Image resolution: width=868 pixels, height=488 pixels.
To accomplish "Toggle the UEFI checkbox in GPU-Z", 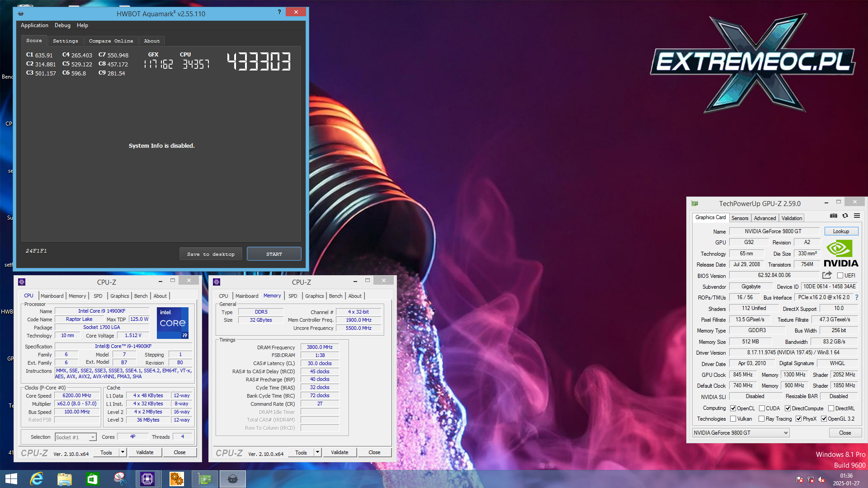I will pyautogui.click(x=840, y=275).
